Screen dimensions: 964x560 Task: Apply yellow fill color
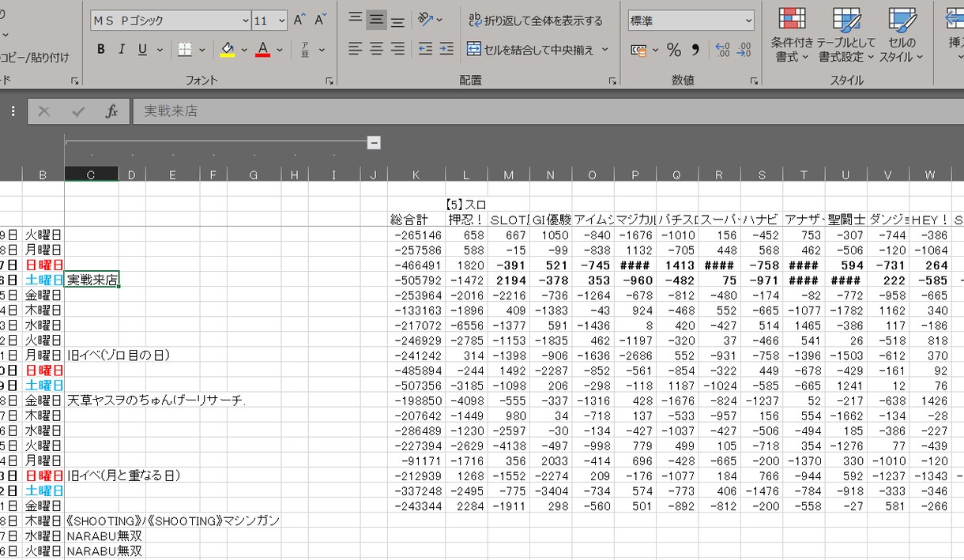point(228,50)
